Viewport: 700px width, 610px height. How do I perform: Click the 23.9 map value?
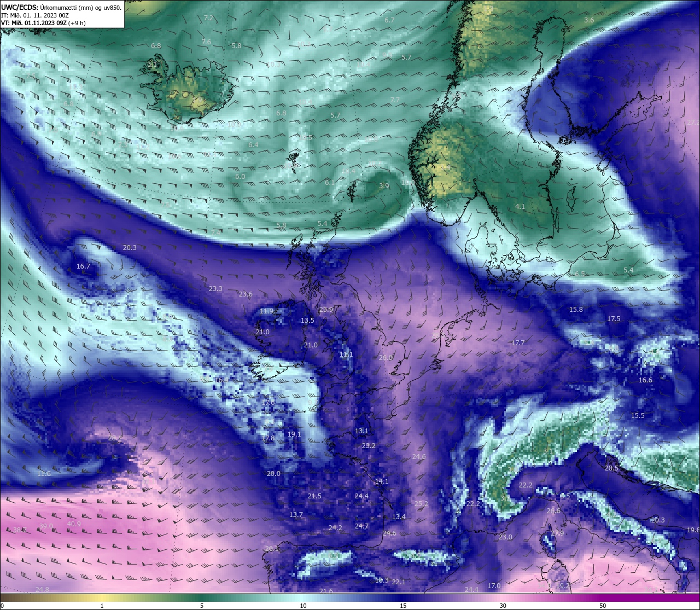(326, 310)
